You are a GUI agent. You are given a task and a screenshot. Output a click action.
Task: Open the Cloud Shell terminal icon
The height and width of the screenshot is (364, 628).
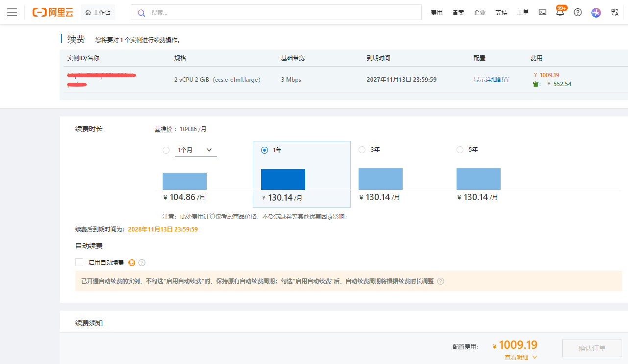[x=542, y=12]
